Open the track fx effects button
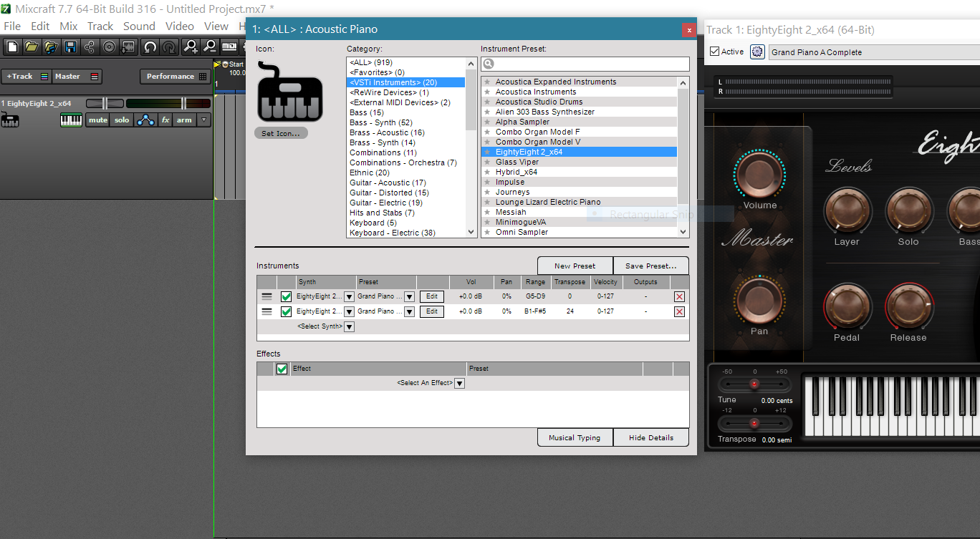The width and height of the screenshot is (980, 539). click(x=165, y=120)
